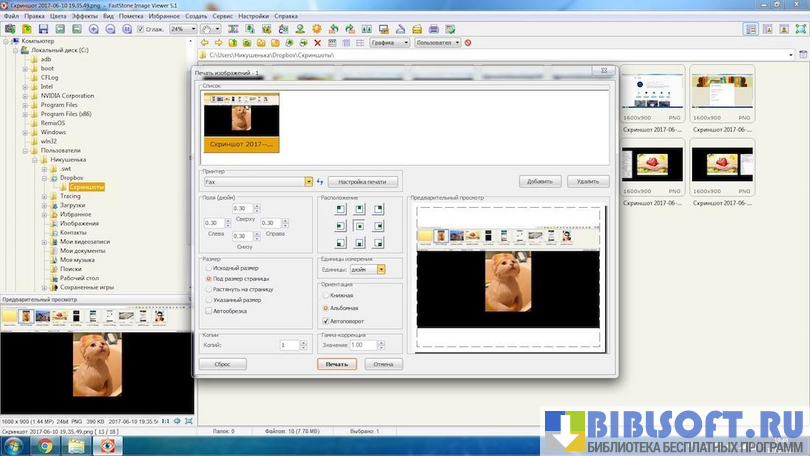Viewport: 810px width, 456px height.
Task: Select the top-left alignment position icon
Action: (x=340, y=210)
